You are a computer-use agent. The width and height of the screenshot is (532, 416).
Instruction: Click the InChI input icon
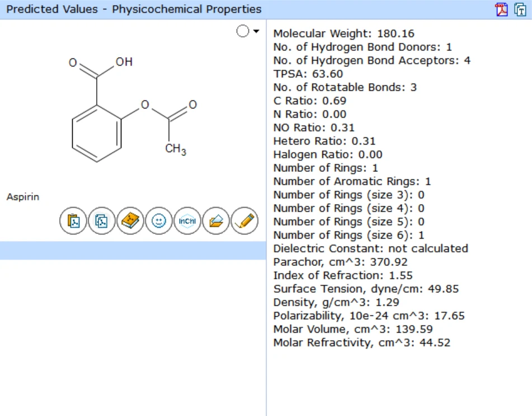click(x=187, y=221)
